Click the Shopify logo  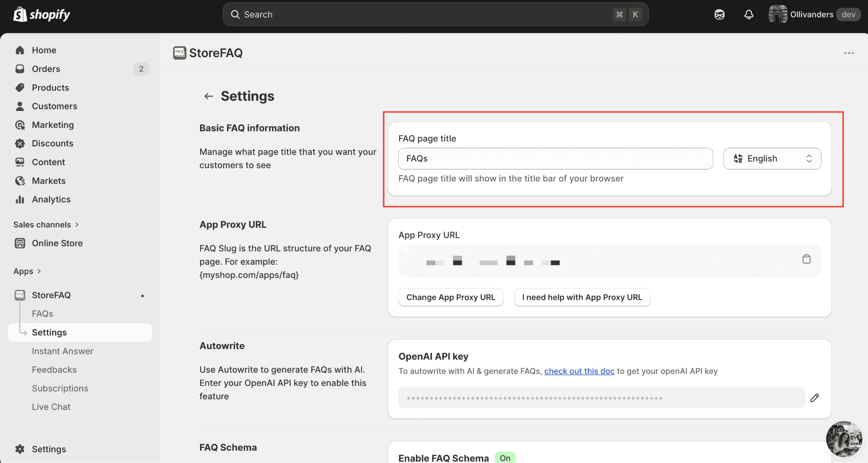tap(42, 14)
